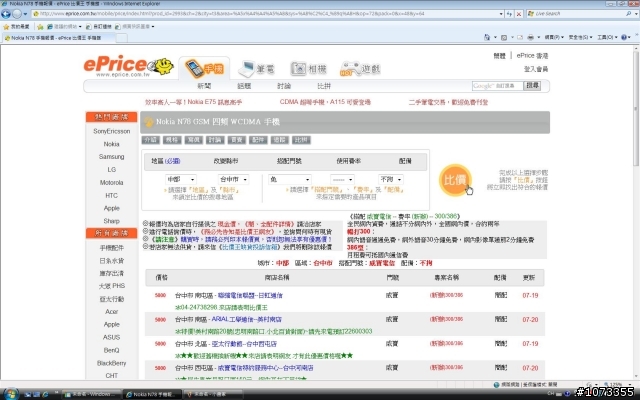Click the RSS feeds toolbar icon
640x400 pixels.
pos(504,37)
